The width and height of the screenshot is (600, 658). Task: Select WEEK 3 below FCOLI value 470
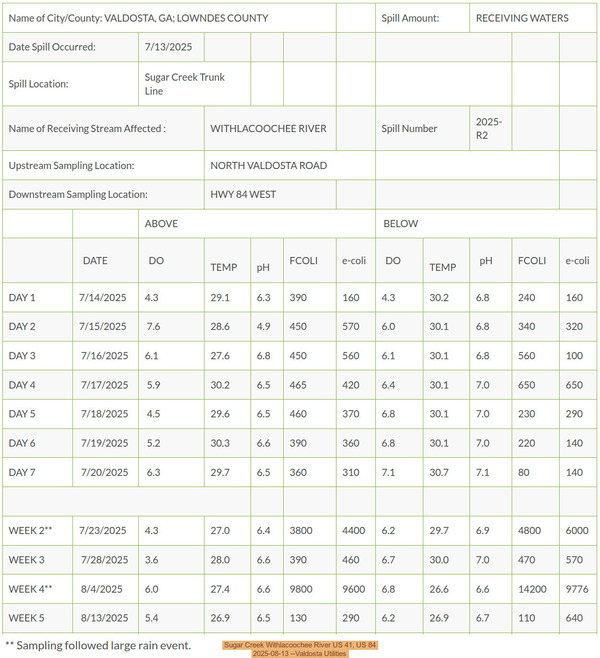click(526, 560)
